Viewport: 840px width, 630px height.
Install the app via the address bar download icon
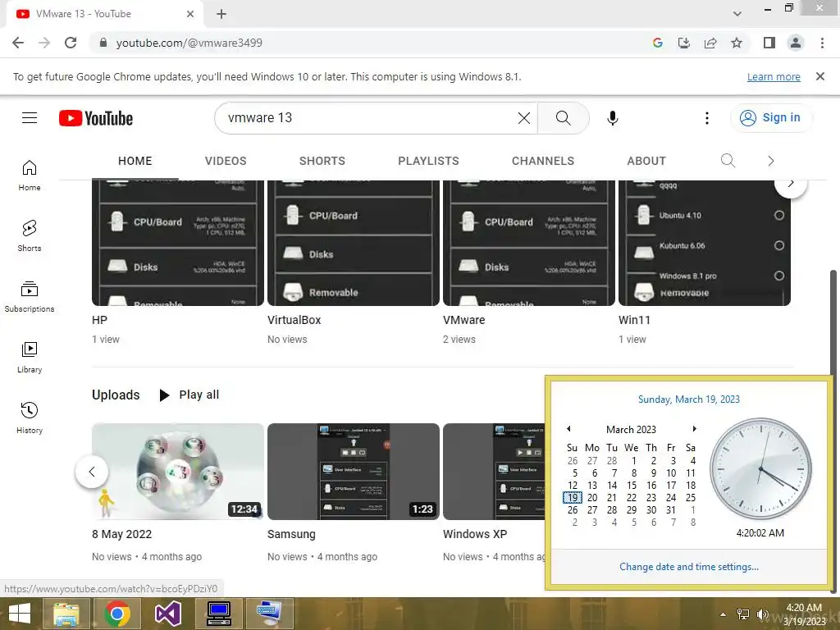coord(684,43)
